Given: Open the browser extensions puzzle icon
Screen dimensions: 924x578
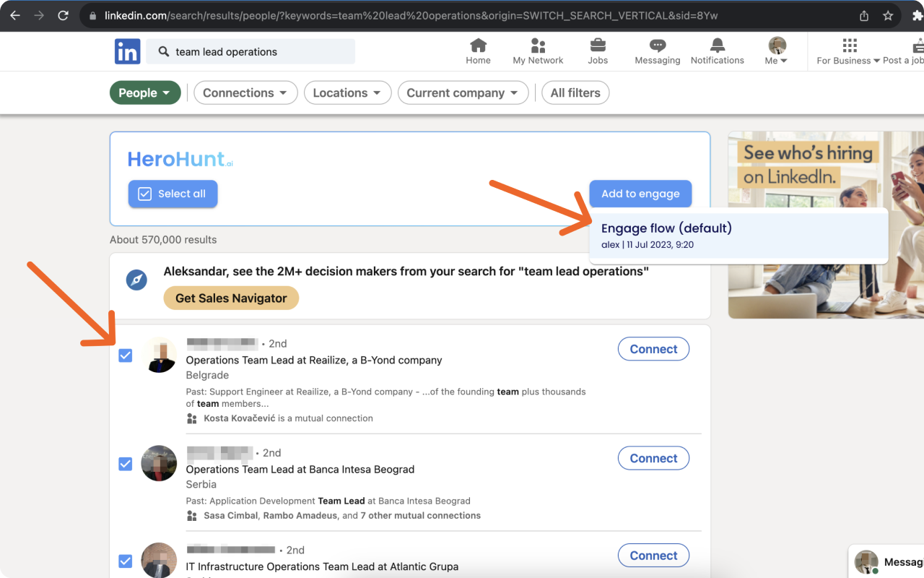Looking at the screenshot, I should 918,16.
